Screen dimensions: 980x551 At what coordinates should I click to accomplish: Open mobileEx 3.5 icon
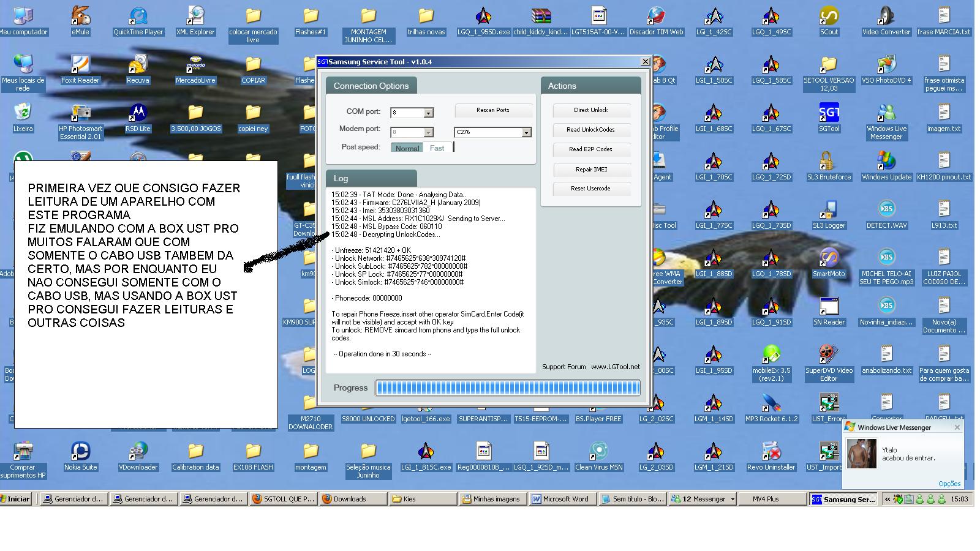pyautogui.click(x=771, y=363)
